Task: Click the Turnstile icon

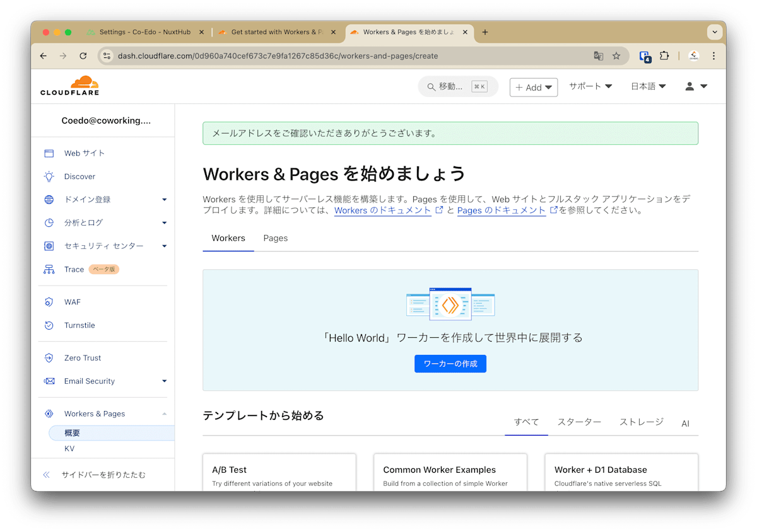Action: tap(49, 325)
